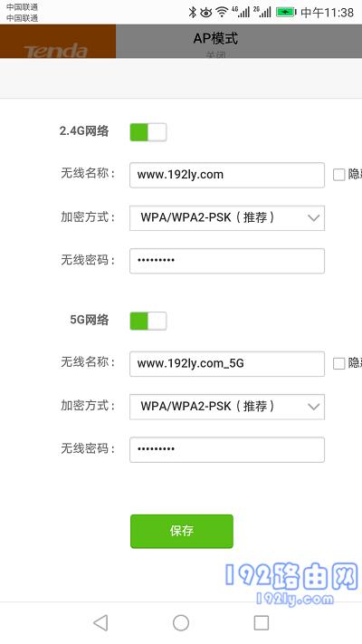Open 2.4G 加密方式 dropdown
Viewport: 362px width, 644px height.
(x=227, y=217)
